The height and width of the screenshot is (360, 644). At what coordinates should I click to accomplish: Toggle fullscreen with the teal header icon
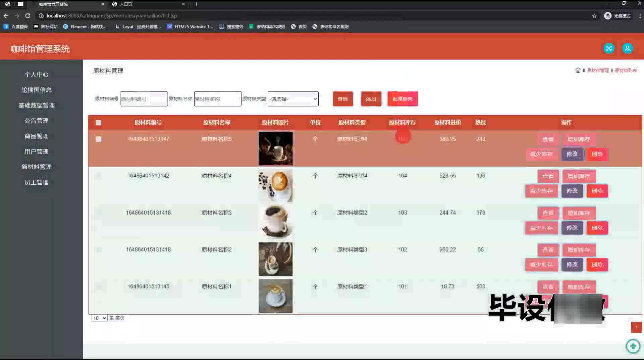(x=609, y=48)
